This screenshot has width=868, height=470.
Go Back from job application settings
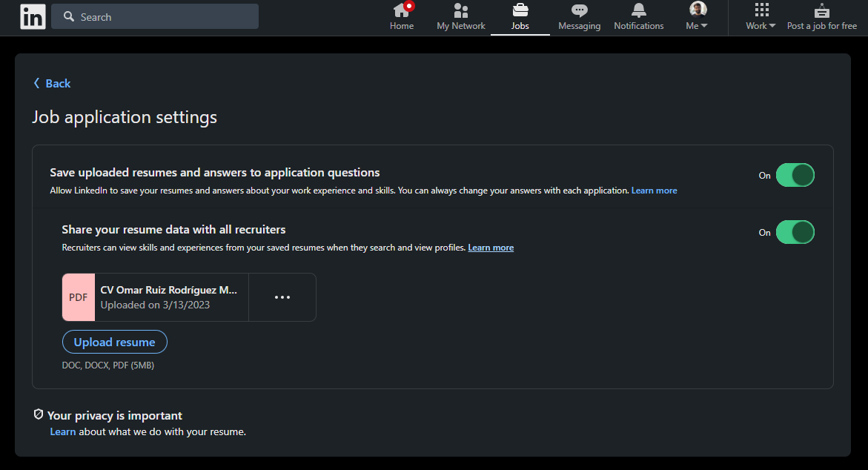(x=52, y=84)
